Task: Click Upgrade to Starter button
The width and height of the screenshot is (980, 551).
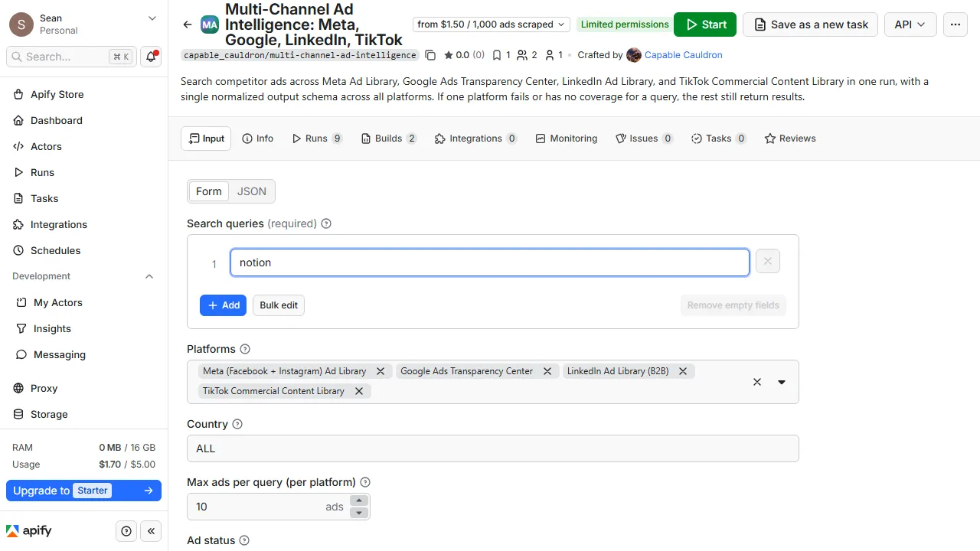Action: (83, 491)
